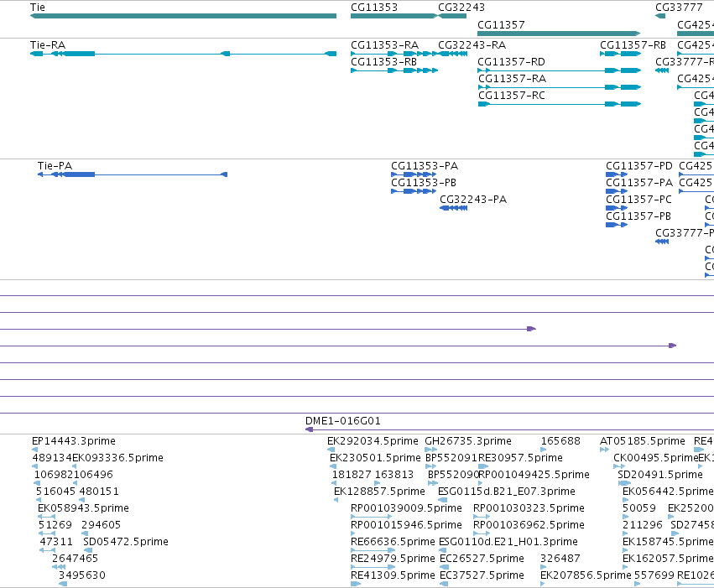This screenshot has height=588, width=714.
Task: Click the CG32243-RA transcript label
Action: tap(472, 45)
